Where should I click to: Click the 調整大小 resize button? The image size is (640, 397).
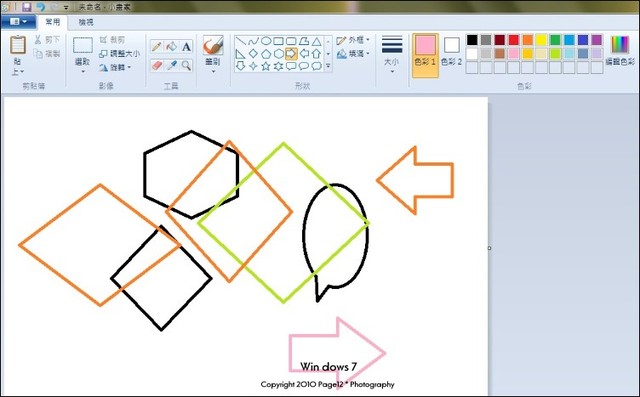(x=120, y=53)
